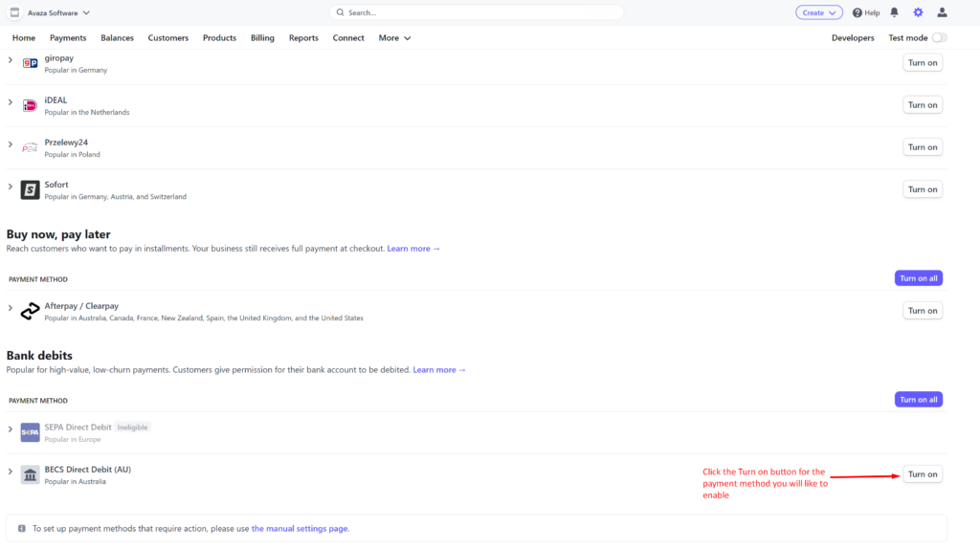Go to the Home tab
The width and height of the screenshot is (980, 549).
coord(24,38)
